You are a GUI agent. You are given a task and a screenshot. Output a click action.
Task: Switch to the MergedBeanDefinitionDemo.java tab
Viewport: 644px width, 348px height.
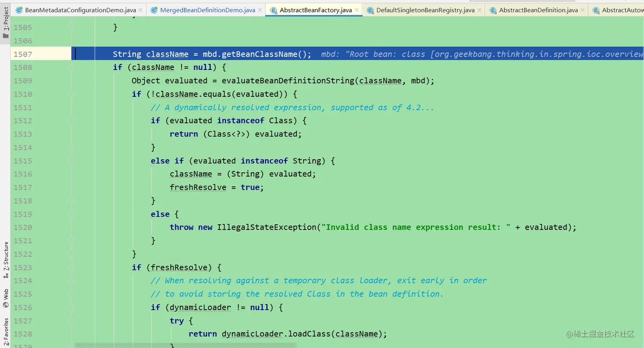click(206, 10)
